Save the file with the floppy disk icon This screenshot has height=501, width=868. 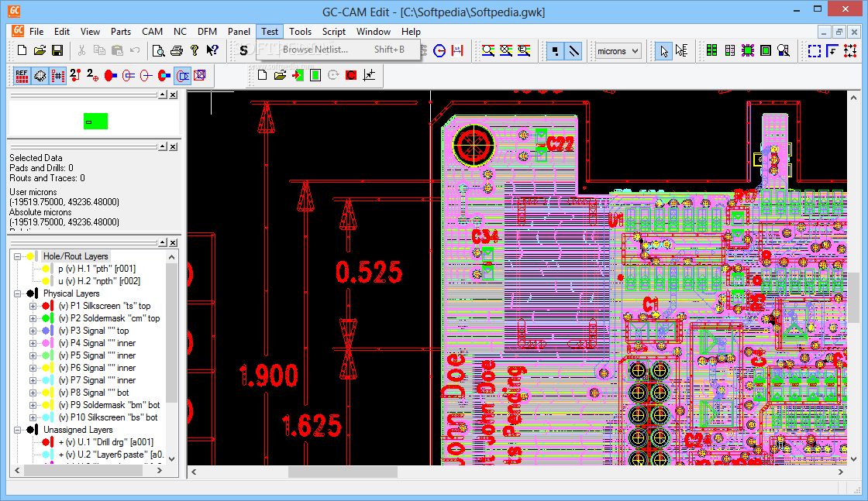pos(57,51)
